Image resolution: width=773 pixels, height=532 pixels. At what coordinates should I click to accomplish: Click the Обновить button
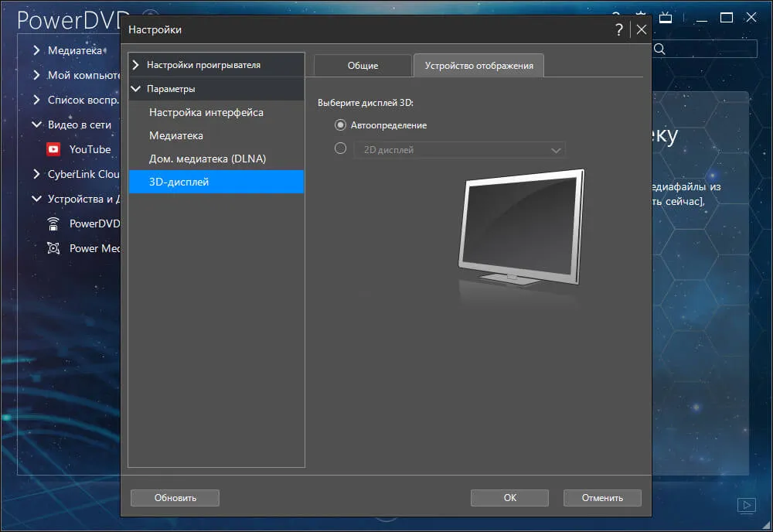[x=175, y=498]
